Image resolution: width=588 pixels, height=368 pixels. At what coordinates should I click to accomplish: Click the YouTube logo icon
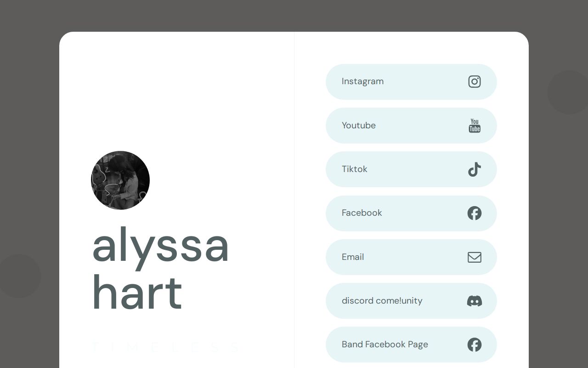click(x=475, y=126)
